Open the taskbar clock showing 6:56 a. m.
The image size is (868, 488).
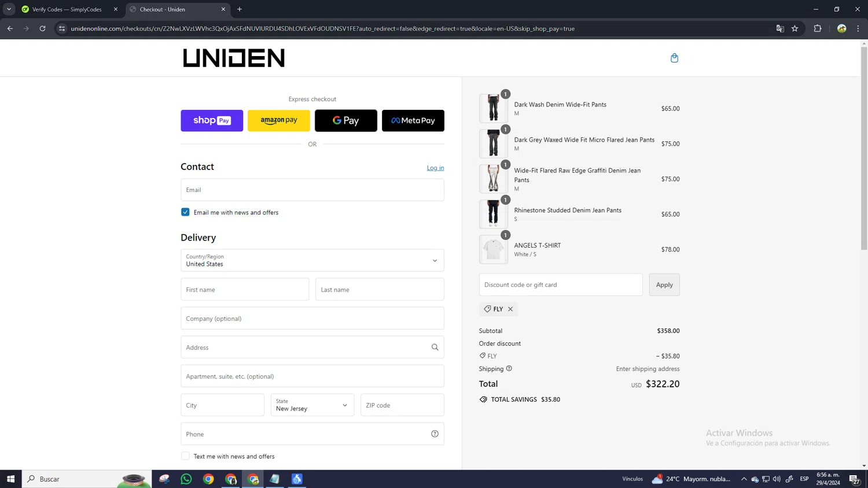tap(828, 479)
